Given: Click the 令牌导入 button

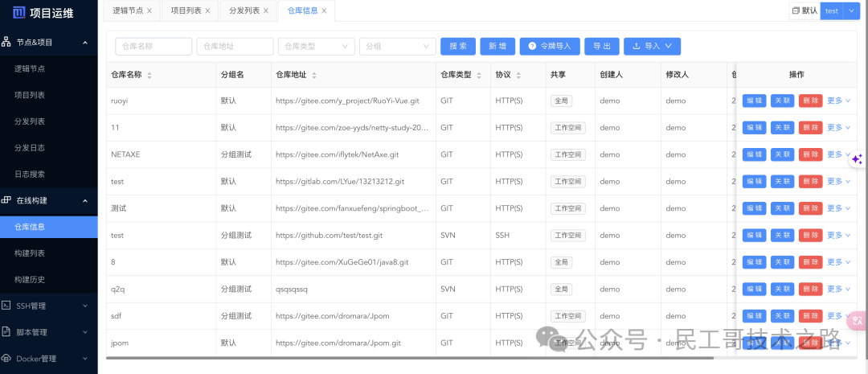Looking at the screenshot, I should coord(550,47).
